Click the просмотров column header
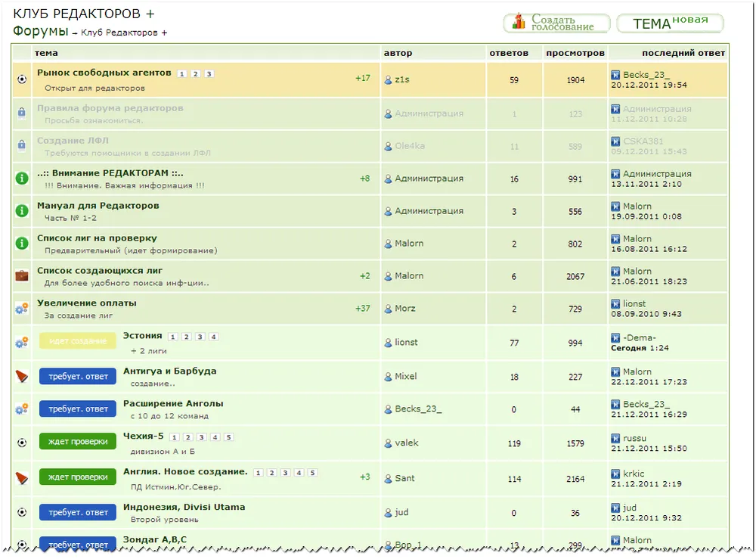The height and width of the screenshot is (559, 756). coord(575,53)
